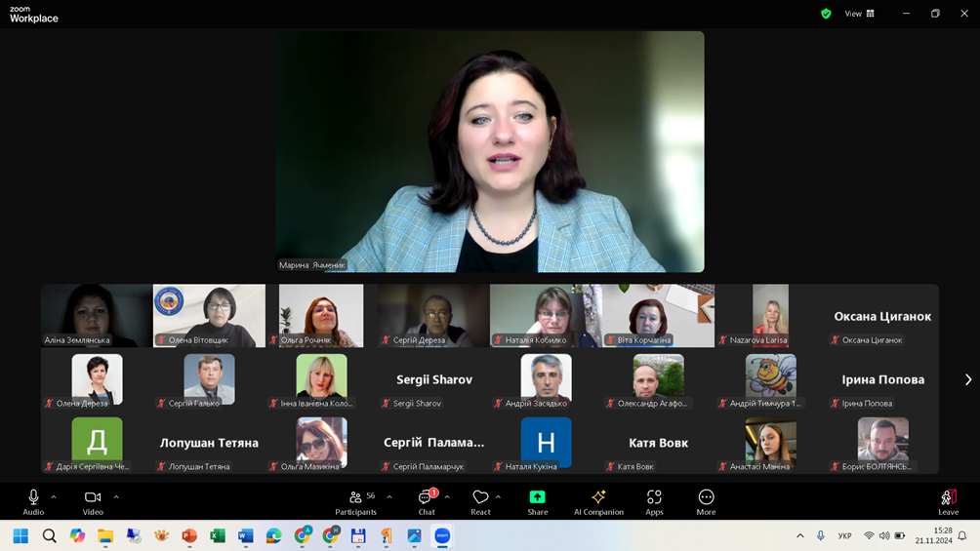Switch keyboard language УКР
The width and height of the screenshot is (980, 551).
coord(845,536)
